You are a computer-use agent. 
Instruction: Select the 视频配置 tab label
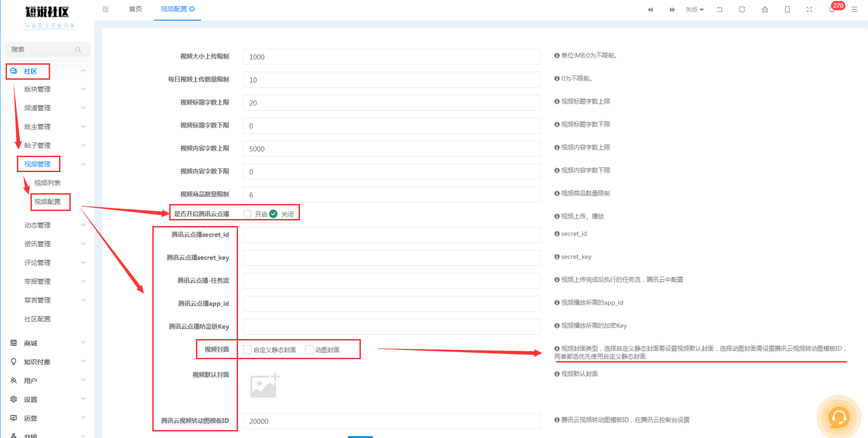tap(174, 9)
